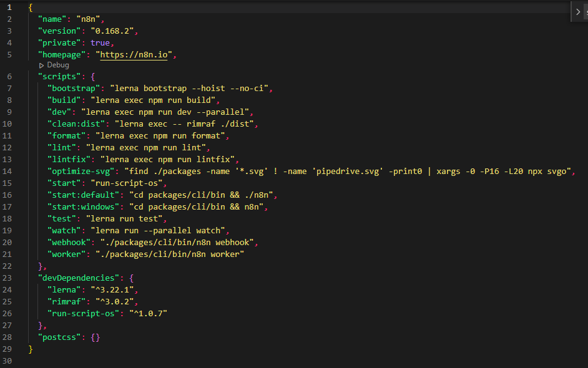Click the empty braces after "postcss"

point(95,337)
